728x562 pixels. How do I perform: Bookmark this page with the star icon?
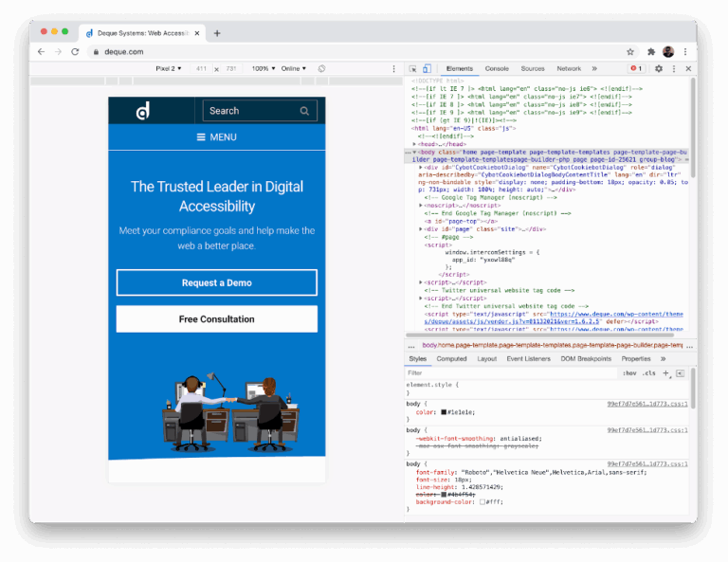(x=630, y=51)
